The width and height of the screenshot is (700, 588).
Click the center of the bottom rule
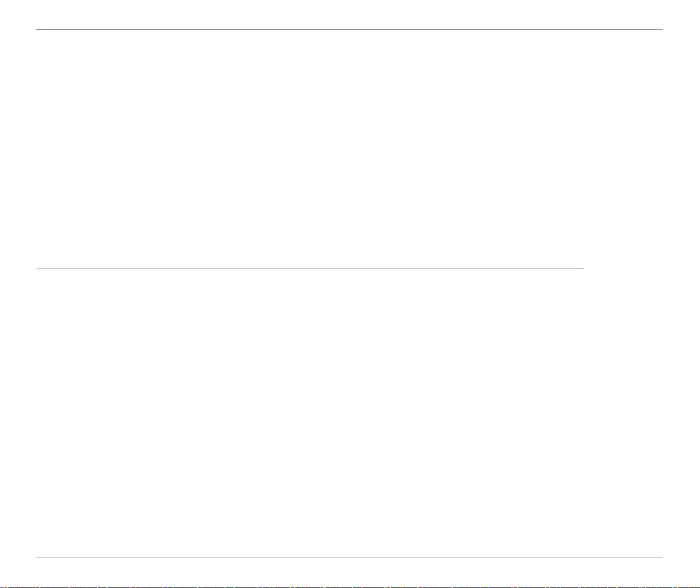pyautogui.click(x=349, y=558)
